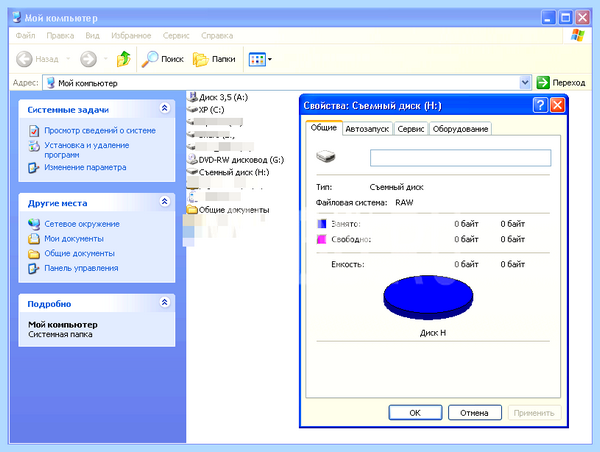This screenshot has width=600, height=452.
Task: Collapse the Other Places panel
Action: point(165,201)
